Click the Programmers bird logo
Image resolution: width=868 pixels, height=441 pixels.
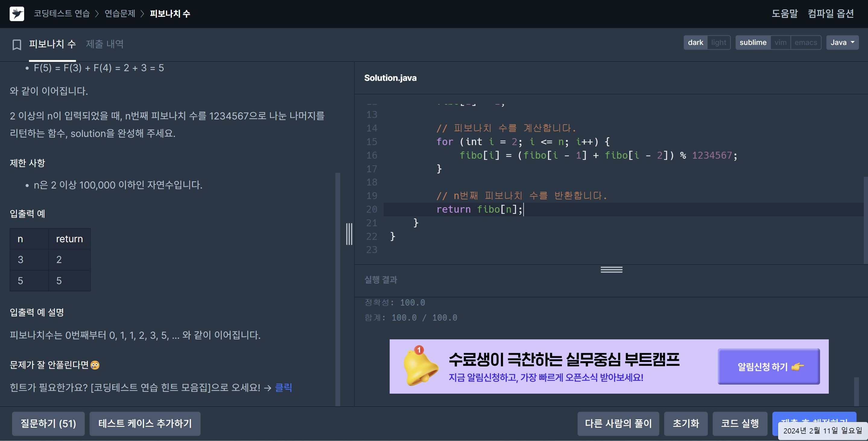tap(17, 14)
